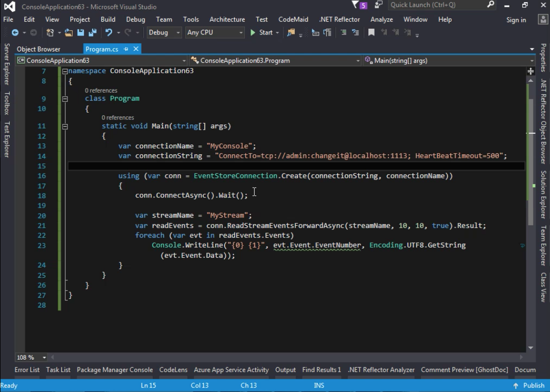Click the vertical scrollbar down arrow
Screen dimensions: 550x392
point(531,348)
